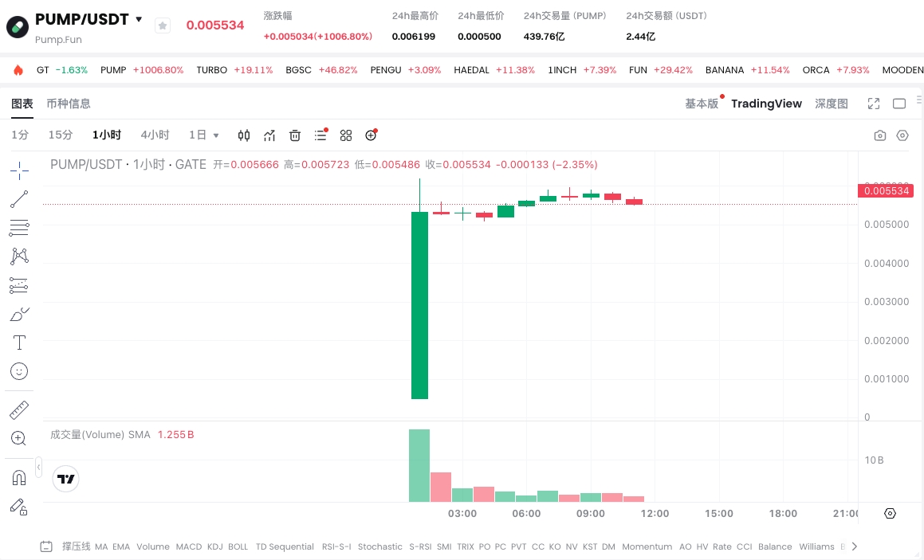The width and height of the screenshot is (924, 560).
Task: Open the emoji sticker tool
Action: [19, 371]
